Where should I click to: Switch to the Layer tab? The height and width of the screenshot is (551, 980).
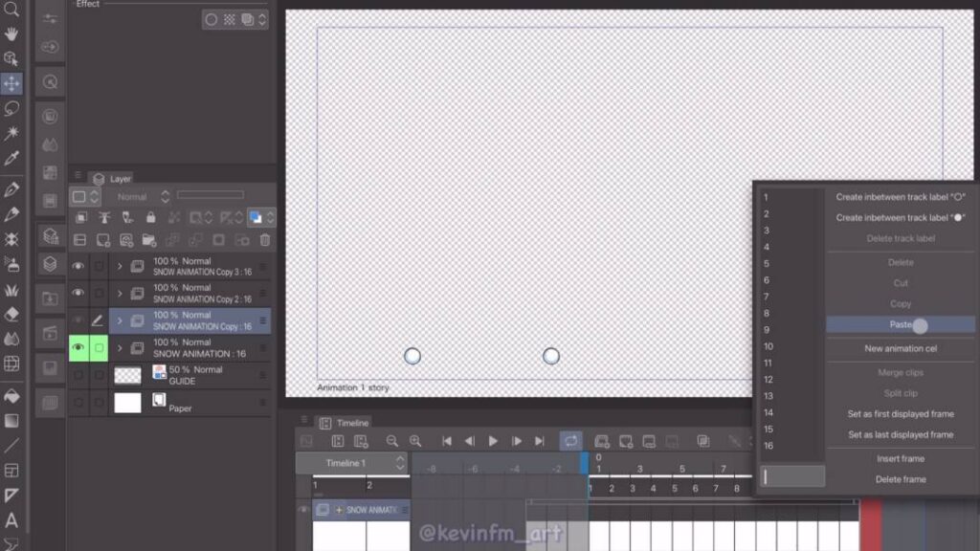pyautogui.click(x=113, y=179)
